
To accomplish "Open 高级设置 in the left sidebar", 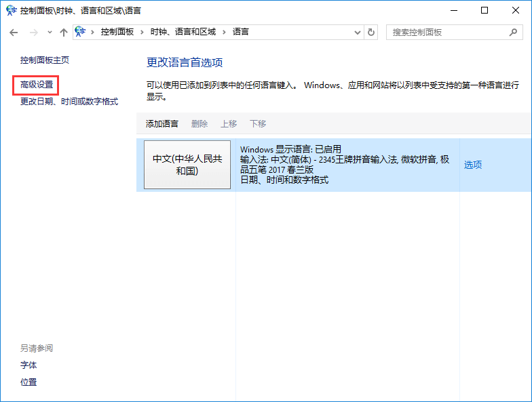I will coord(37,85).
